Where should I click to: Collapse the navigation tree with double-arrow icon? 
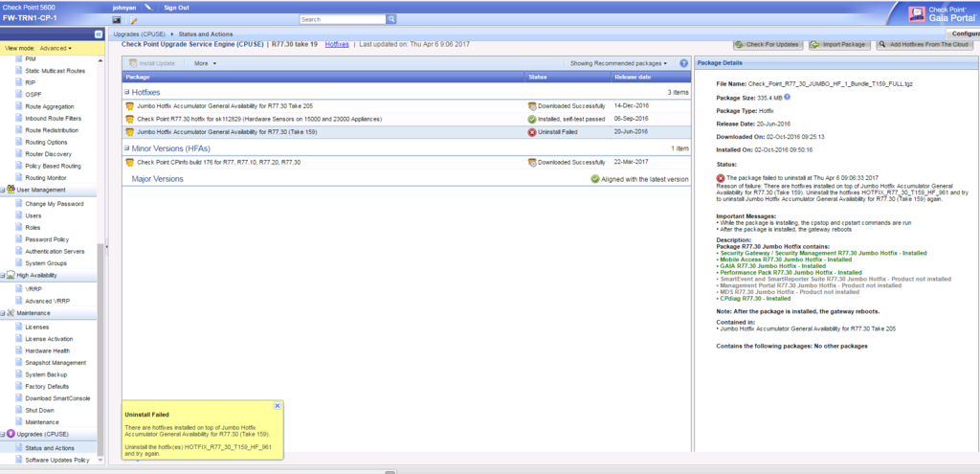[x=99, y=34]
